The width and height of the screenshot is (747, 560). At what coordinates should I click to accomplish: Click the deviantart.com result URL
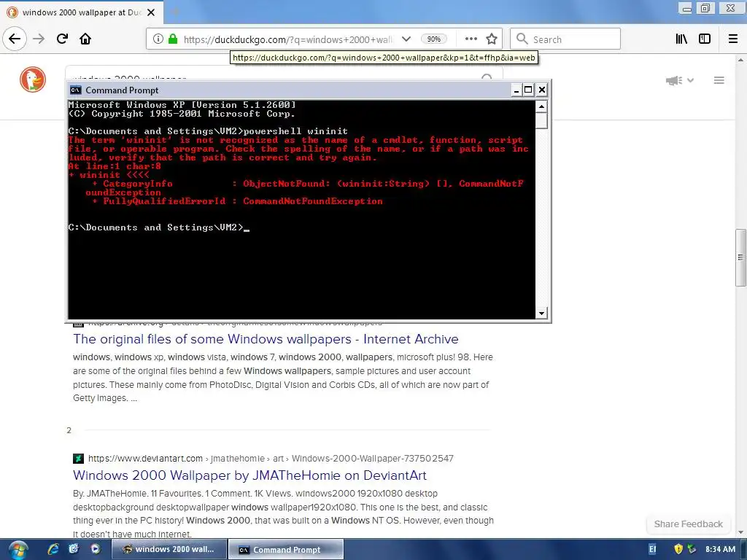pos(271,458)
